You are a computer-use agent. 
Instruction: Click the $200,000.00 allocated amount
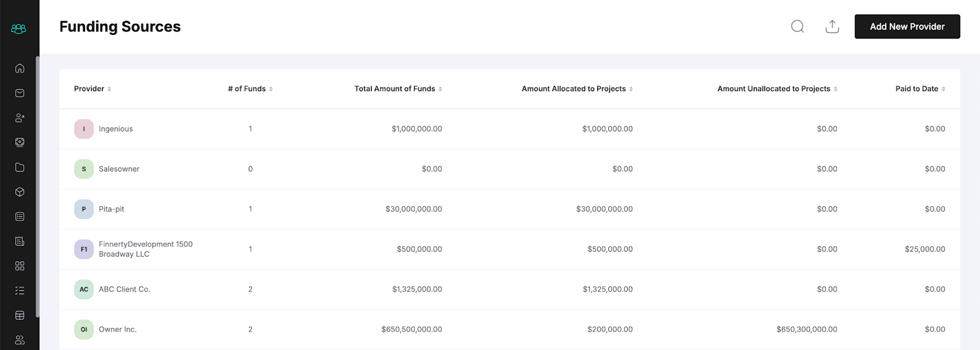[x=610, y=329]
